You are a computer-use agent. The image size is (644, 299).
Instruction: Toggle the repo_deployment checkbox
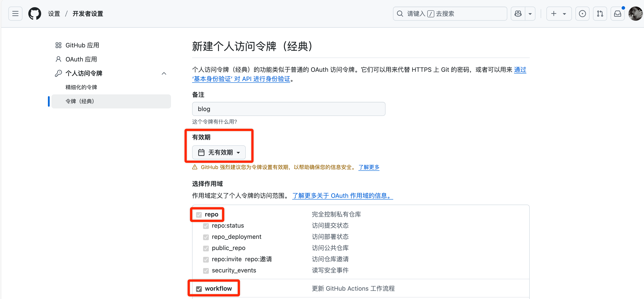click(206, 237)
